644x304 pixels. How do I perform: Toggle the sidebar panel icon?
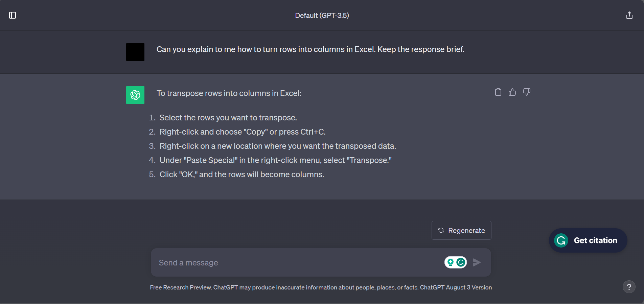[13, 15]
